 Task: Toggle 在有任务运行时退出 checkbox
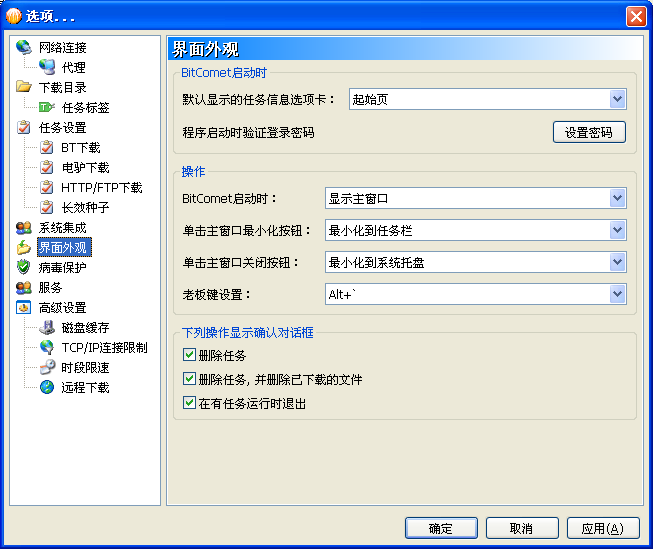pyautogui.click(x=189, y=403)
